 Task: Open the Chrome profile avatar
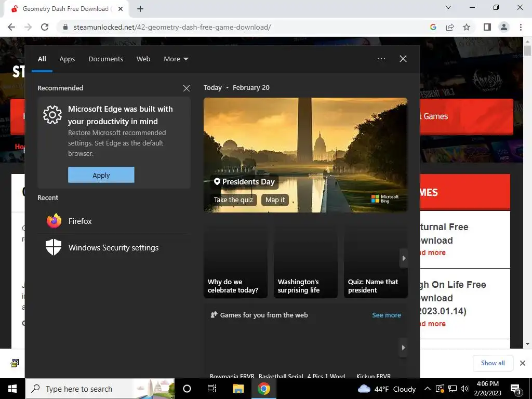(x=504, y=27)
